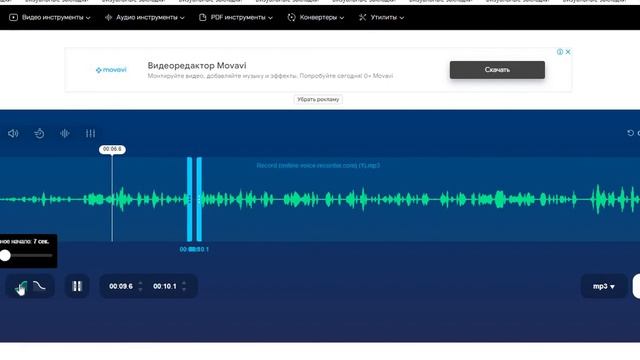Click the start time field 00:09.6
The height and width of the screenshot is (360, 640).
tap(121, 287)
